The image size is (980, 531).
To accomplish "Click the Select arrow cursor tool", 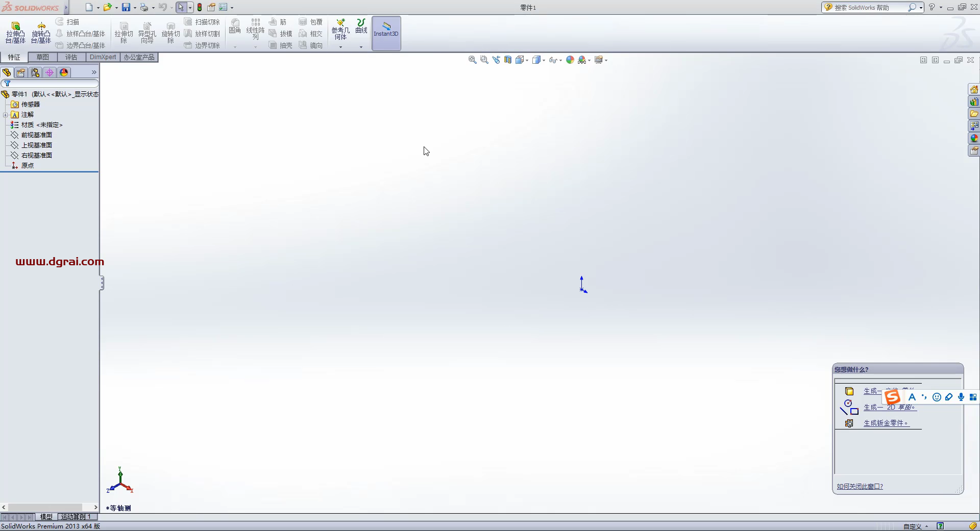I will coord(181,7).
